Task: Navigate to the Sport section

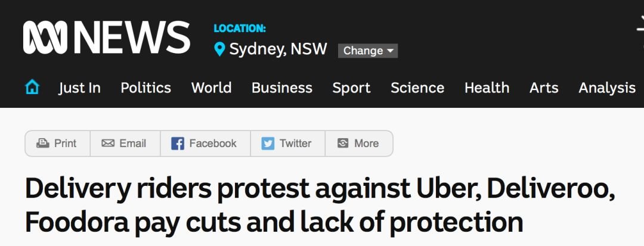Action: [351, 88]
